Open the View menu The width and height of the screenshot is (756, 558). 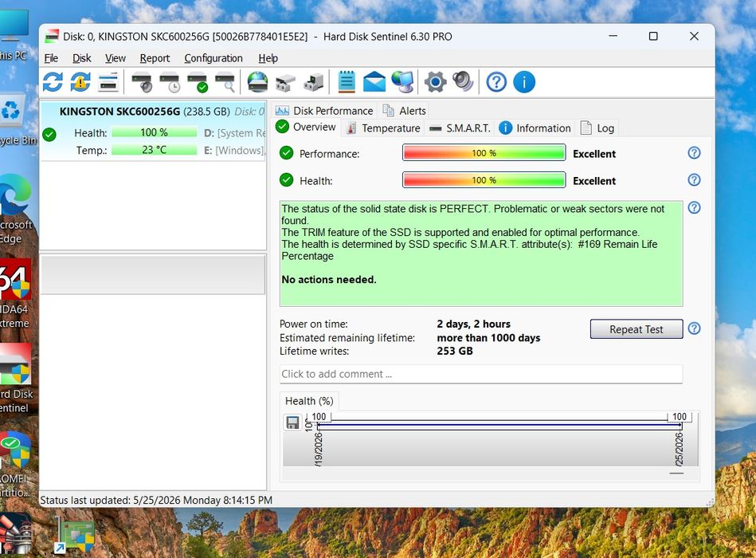point(116,58)
